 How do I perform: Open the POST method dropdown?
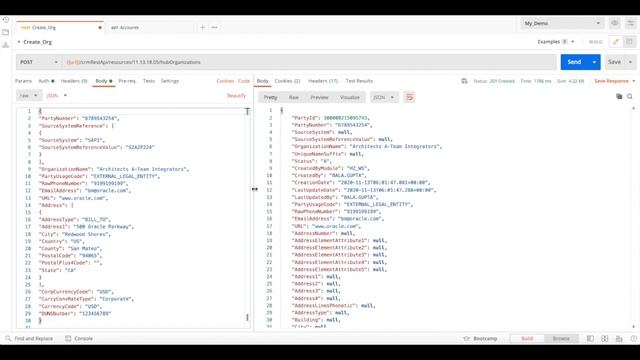pos(39,62)
